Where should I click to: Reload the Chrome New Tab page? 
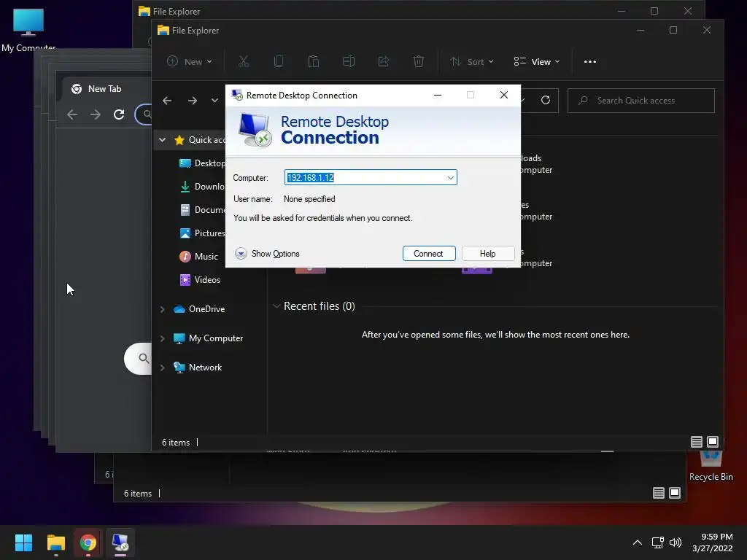coord(119,114)
